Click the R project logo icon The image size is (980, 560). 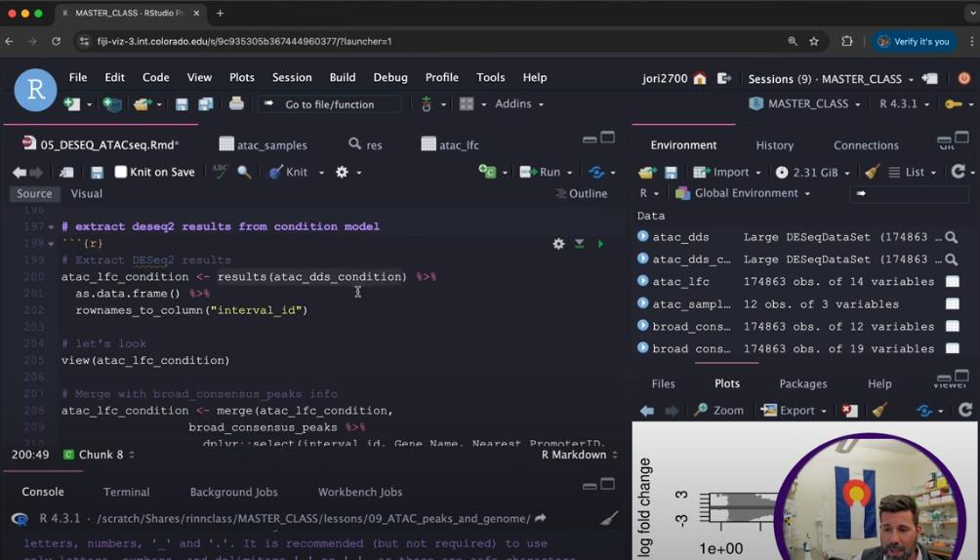coord(35,90)
